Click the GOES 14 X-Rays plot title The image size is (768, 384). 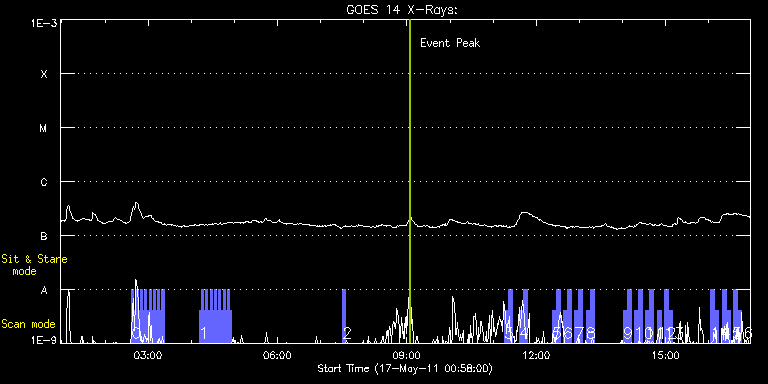click(402, 10)
